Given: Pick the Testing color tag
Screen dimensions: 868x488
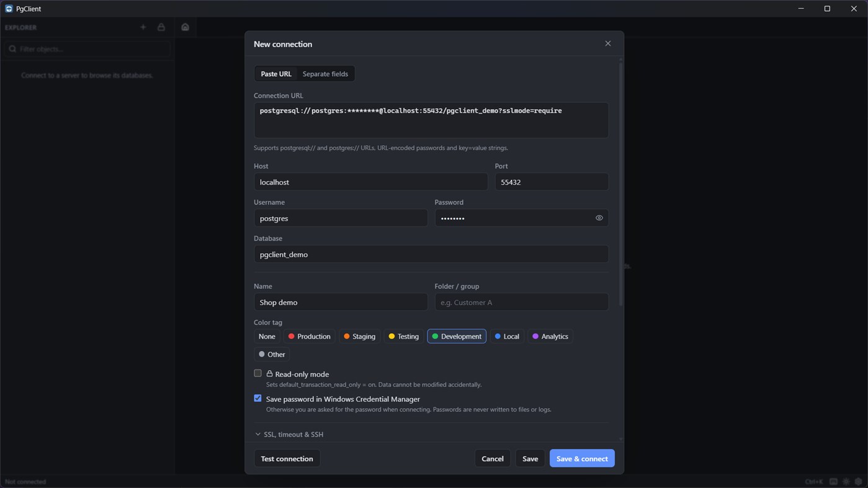Looking at the screenshot, I should 404,337.
